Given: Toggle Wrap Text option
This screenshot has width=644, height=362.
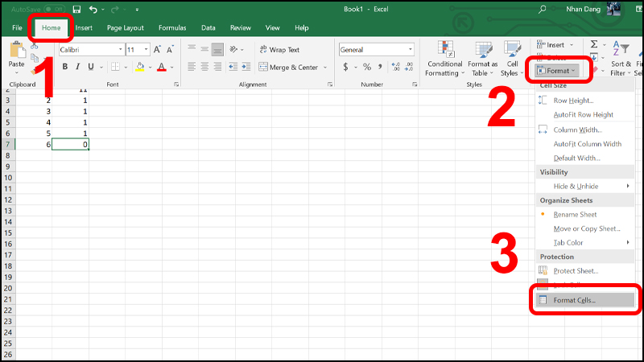Looking at the screenshot, I should 278,50.
